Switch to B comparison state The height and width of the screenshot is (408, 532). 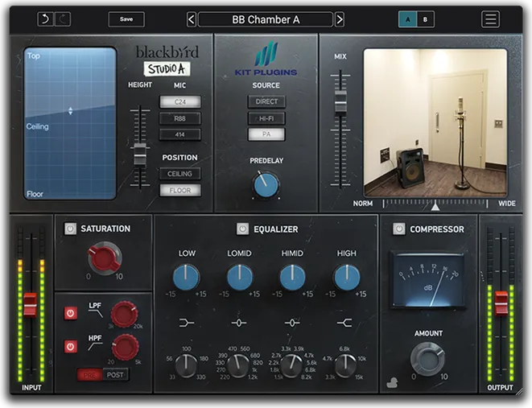(x=425, y=19)
